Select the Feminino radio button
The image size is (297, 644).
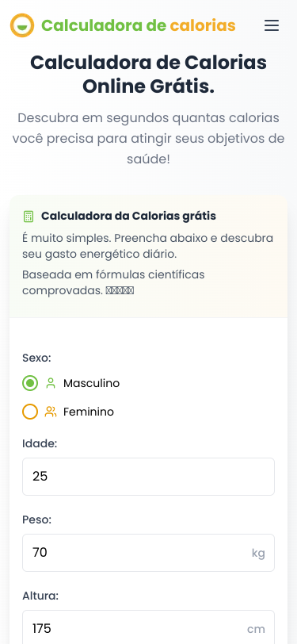30,412
